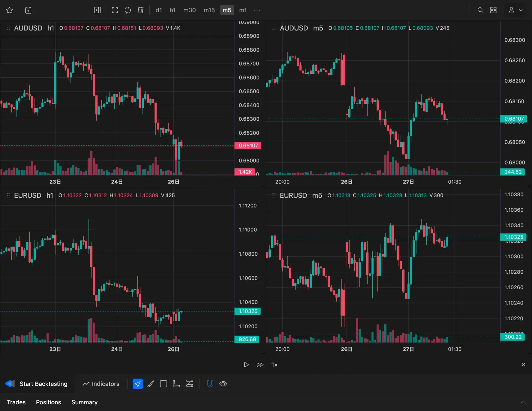This screenshot has width=532, height=411.
Task: Toggle drawings visibility eye icon
Action: click(223, 384)
